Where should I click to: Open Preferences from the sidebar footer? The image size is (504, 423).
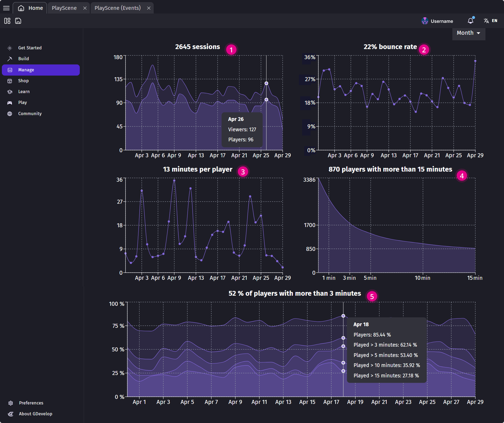[x=31, y=403]
